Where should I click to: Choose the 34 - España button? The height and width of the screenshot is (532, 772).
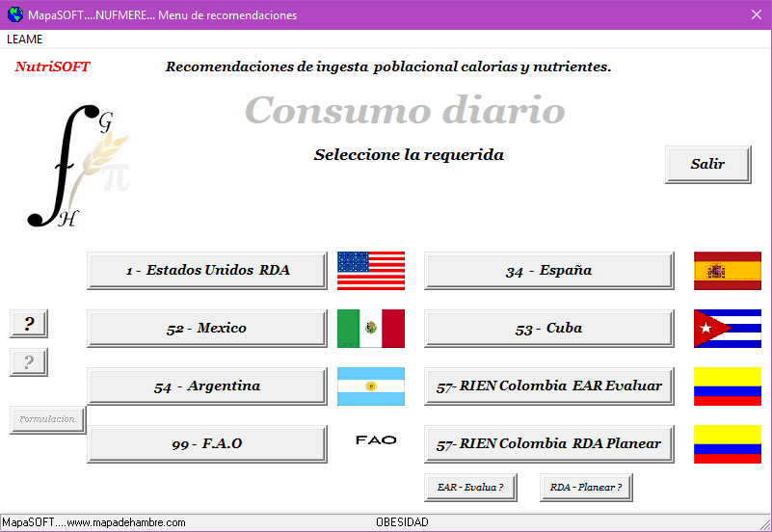tap(548, 271)
